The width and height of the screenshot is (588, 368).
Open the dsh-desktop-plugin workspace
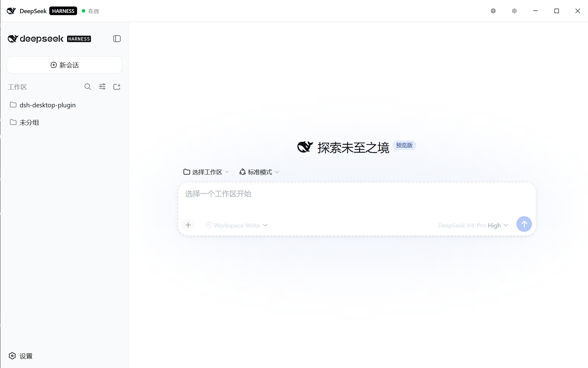click(x=65, y=105)
